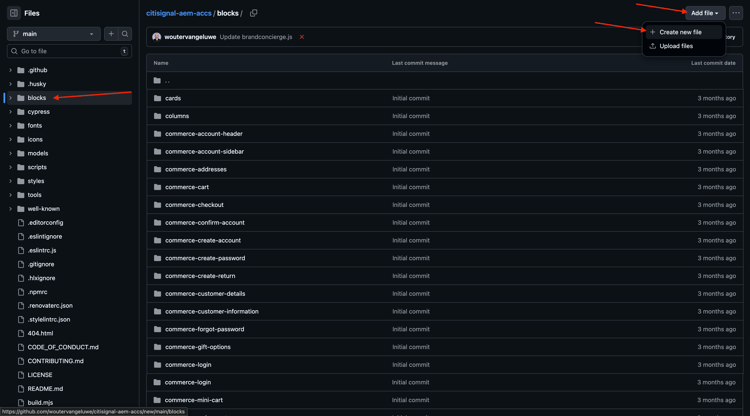This screenshot has width=750, height=416.
Task: Click the styles folder icon in tree
Action: pyautogui.click(x=21, y=181)
